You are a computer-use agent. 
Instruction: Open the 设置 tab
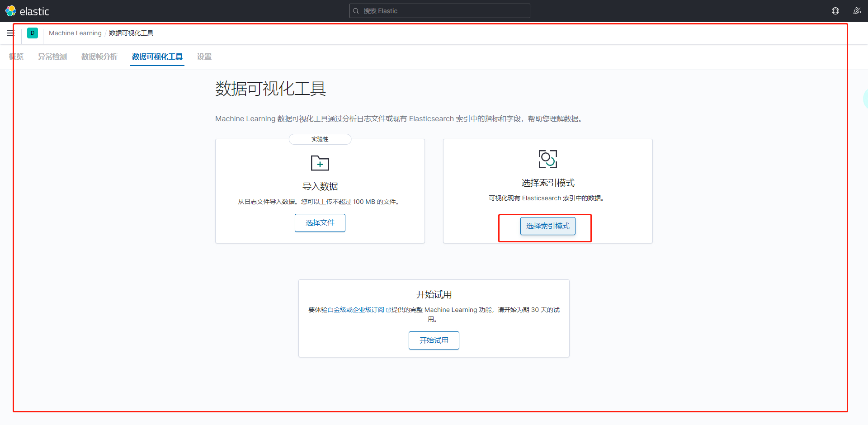(204, 57)
